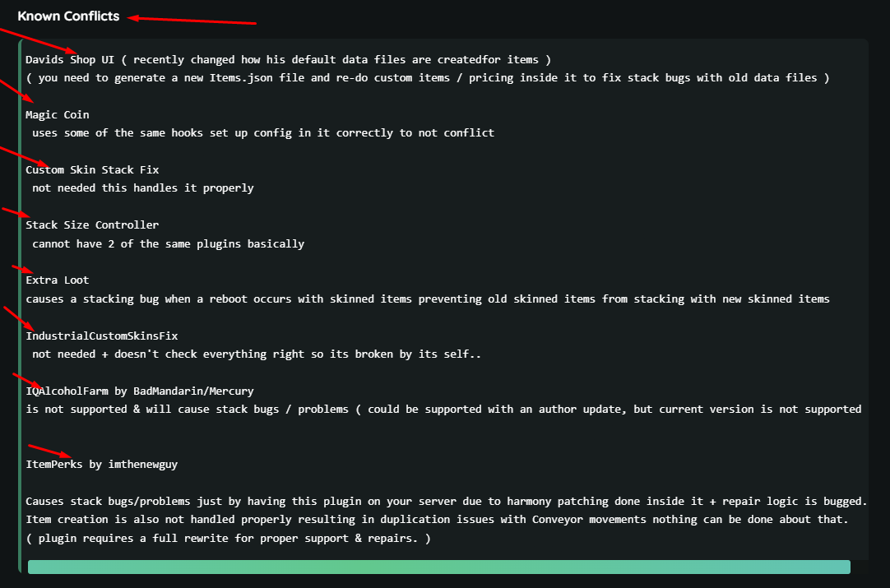This screenshot has height=588, width=890.
Task: Click 'doesn't check everything right' line
Action: click(257, 354)
